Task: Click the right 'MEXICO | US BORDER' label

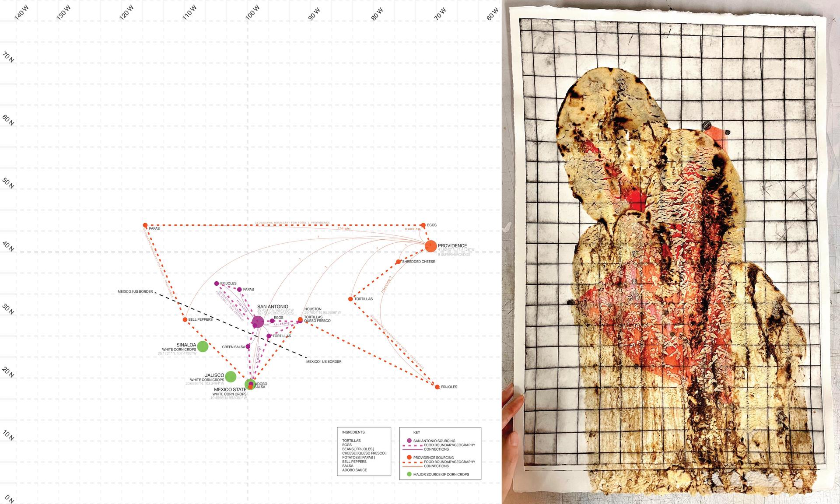Action: (324, 361)
